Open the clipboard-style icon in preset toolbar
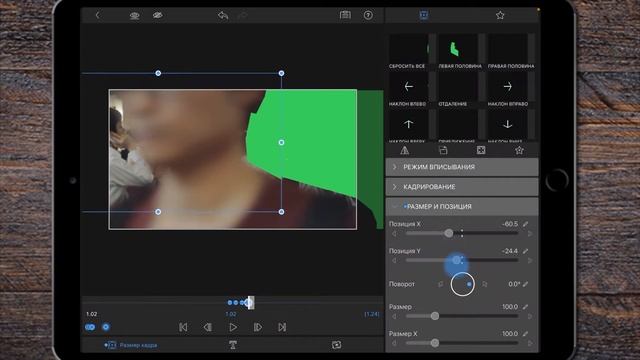Image resolution: width=640 pixels, height=360 pixels. pos(443,151)
